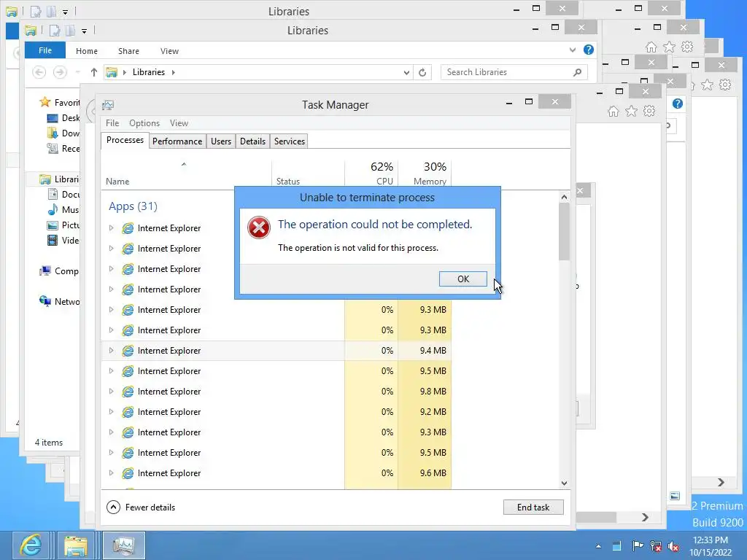The height and width of the screenshot is (560, 747).
Task: Click the muted volume icon in the tray
Action: 673,546
